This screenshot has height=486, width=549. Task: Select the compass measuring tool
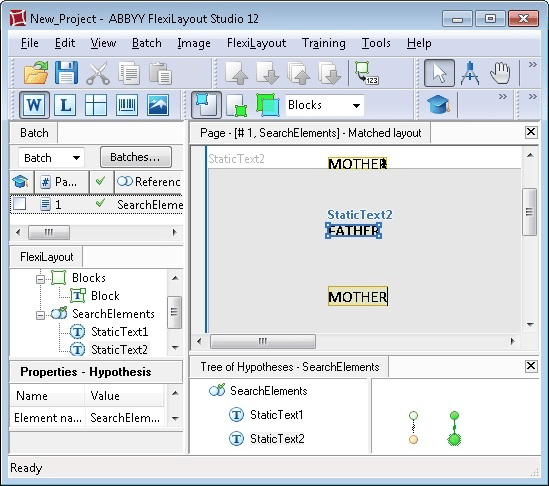[470, 73]
